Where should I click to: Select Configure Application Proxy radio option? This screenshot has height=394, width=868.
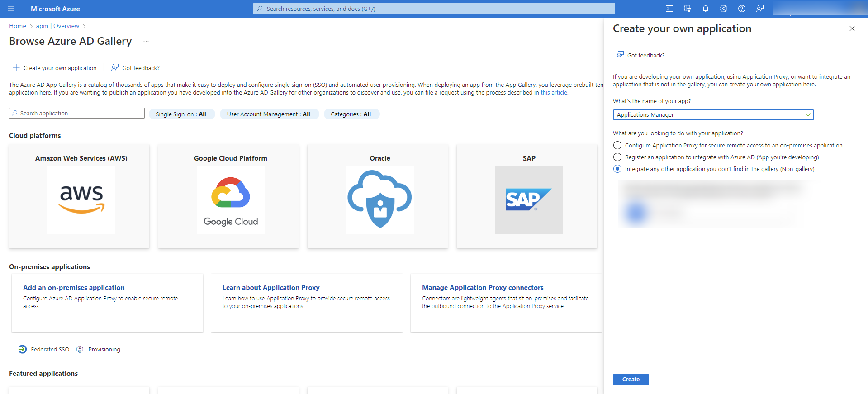[x=617, y=145]
